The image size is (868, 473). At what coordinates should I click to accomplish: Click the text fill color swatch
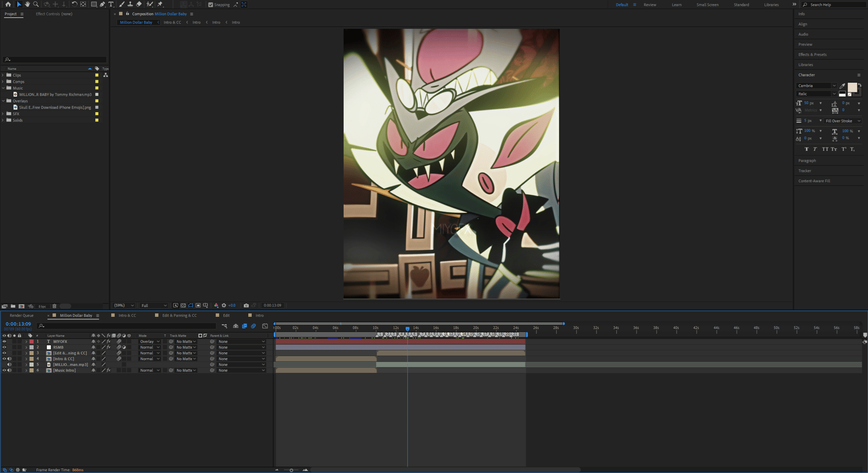(852, 87)
